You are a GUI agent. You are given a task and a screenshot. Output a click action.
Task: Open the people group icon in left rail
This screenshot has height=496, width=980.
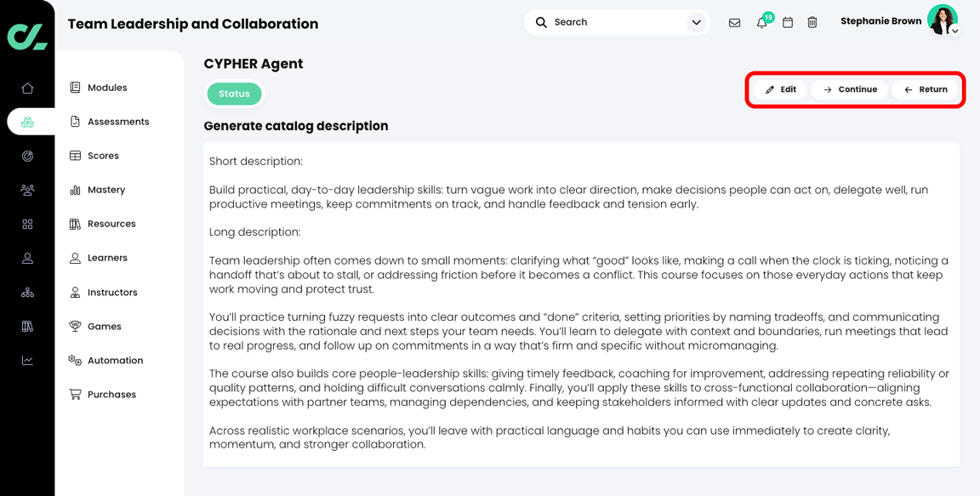coord(27,190)
